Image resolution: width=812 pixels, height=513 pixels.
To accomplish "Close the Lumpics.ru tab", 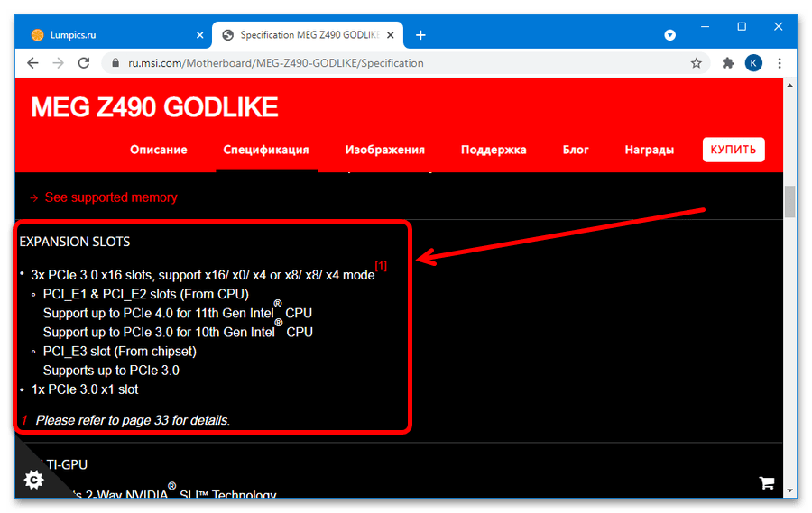I will (199, 35).
